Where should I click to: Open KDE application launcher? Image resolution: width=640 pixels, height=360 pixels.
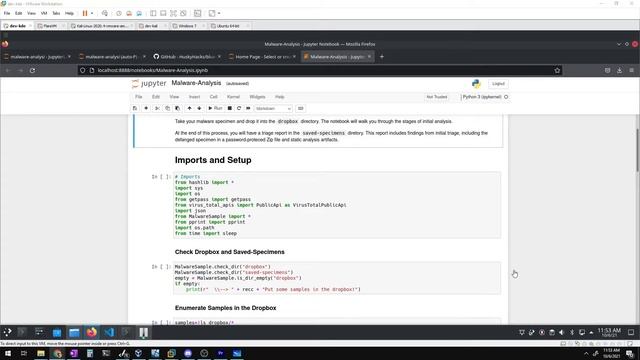(7, 332)
